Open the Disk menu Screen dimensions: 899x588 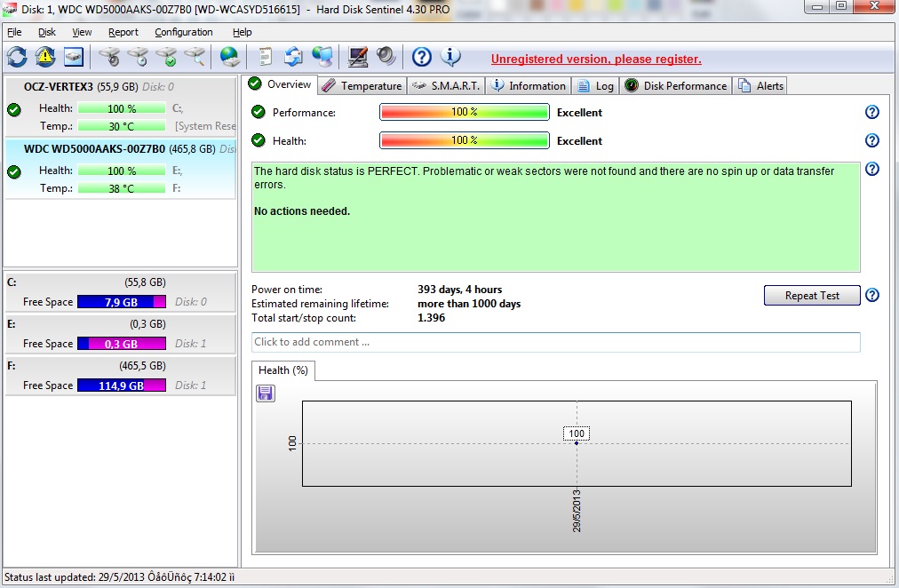(47, 32)
